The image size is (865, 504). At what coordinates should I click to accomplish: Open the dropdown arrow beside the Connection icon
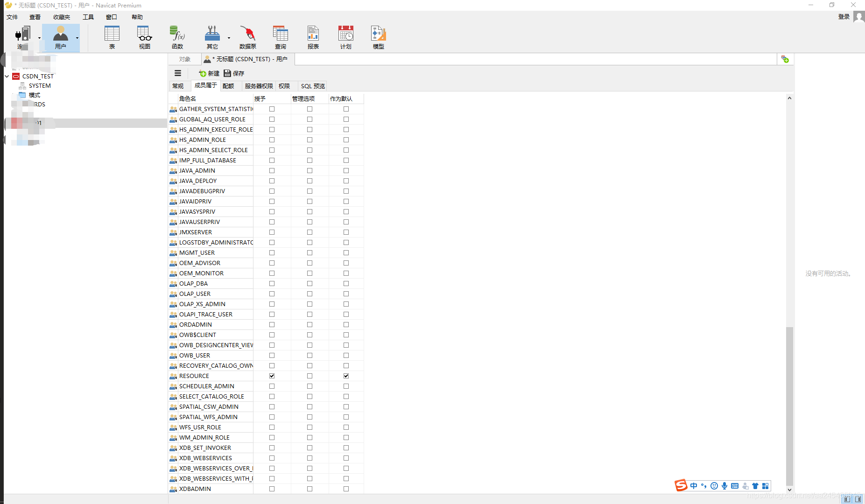coord(40,38)
